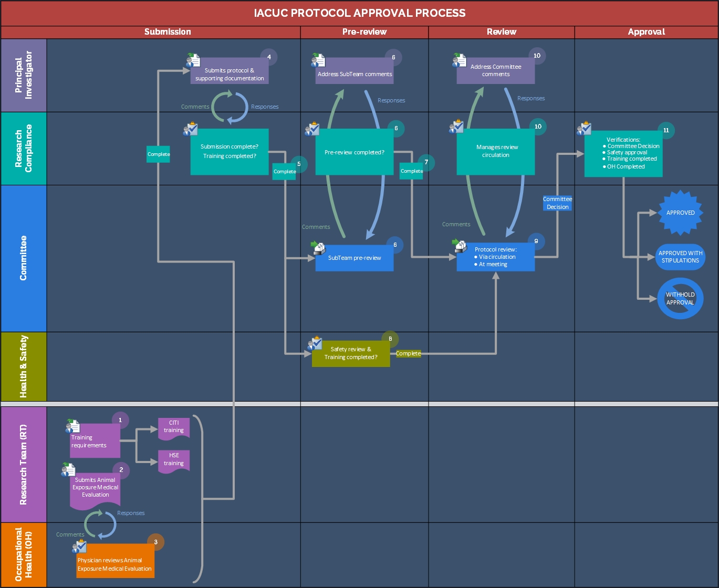This screenshot has width=719, height=588.
Task: Click the document icon on Submits protocol box
Action: coord(193,60)
